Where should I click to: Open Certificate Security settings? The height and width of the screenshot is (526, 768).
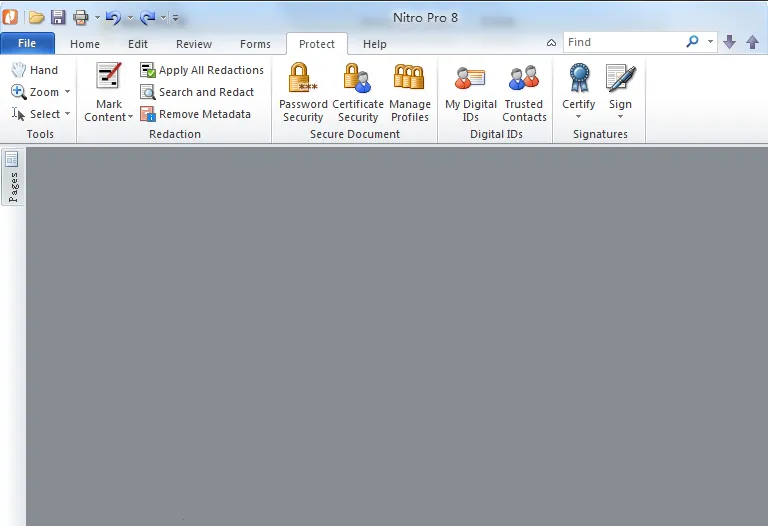coord(358,92)
